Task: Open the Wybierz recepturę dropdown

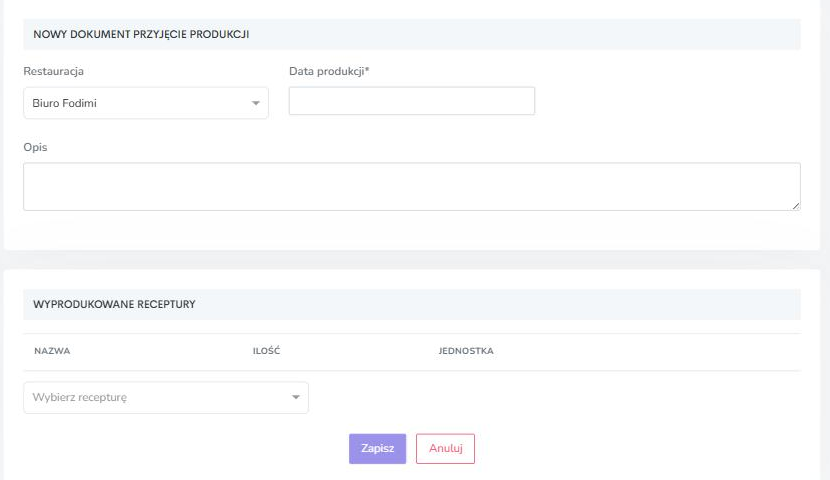Action: tap(166, 397)
